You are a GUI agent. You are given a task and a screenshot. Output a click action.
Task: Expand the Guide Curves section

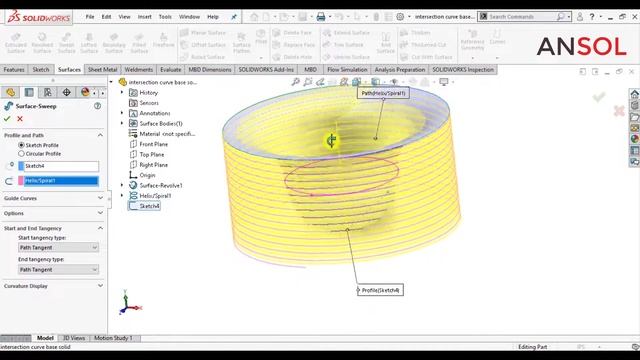[x=100, y=198]
